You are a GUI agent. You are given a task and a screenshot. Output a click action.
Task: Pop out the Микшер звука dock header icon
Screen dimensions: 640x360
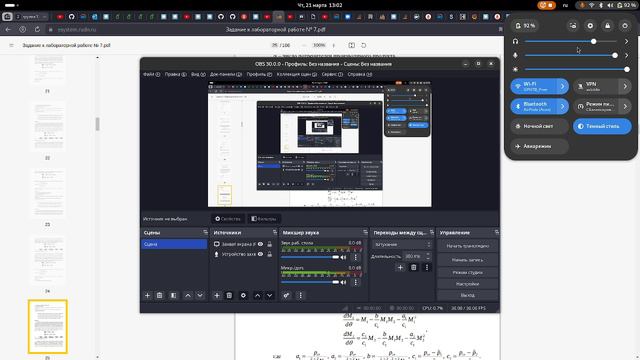point(365,232)
